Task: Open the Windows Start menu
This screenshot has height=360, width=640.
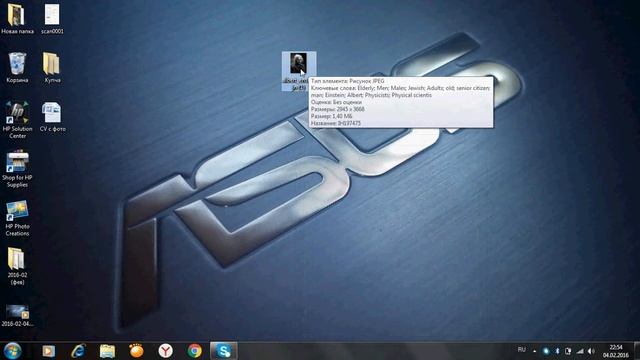Action: 12,351
